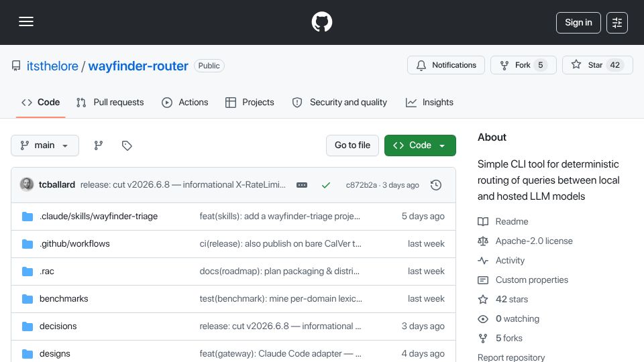Open the decisions row commit 'release: cut v2026.6.8'
Screen dimensions: 644x362
[x=280, y=326]
